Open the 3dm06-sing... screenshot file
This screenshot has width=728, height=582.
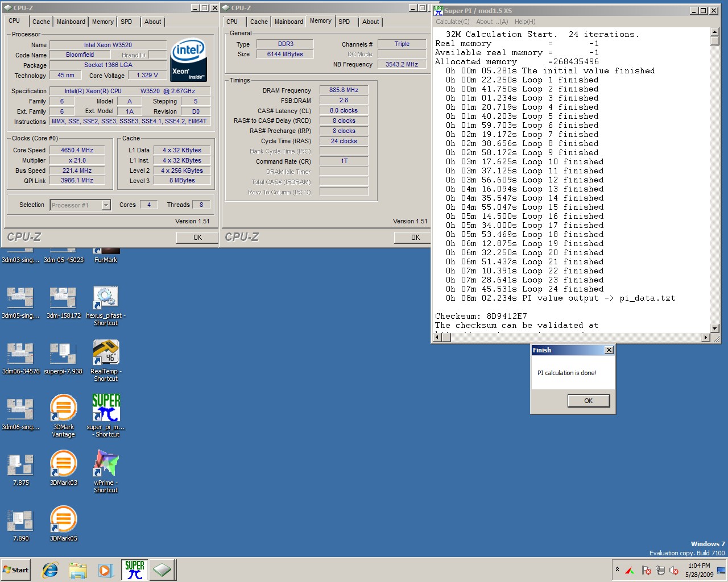pyautogui.click(x=20, y=414)
